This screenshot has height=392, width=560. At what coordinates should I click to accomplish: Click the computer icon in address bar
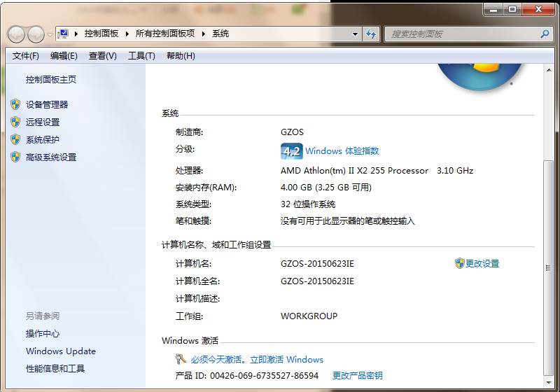(64, 34)
